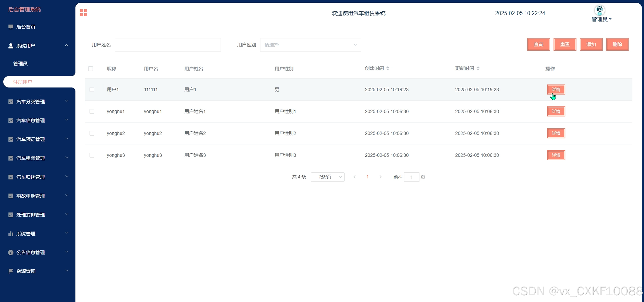Click the person icon beside 系统用户
The image size is (644, 302).
pyautogui.click(x=11, y=46)
